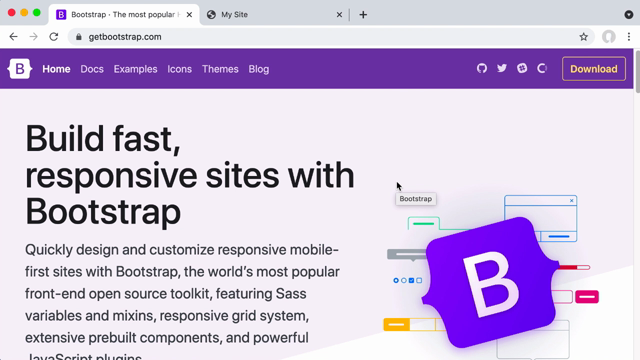Click the Download button

point(593,69)
